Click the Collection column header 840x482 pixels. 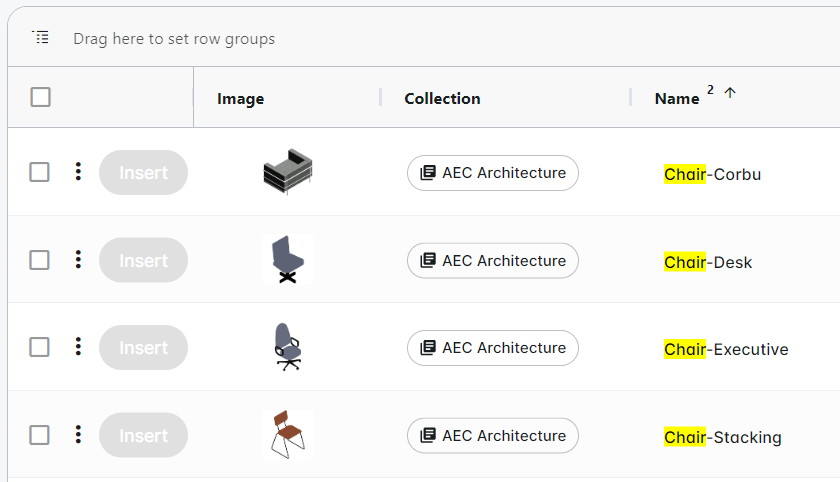pos(442,98)
